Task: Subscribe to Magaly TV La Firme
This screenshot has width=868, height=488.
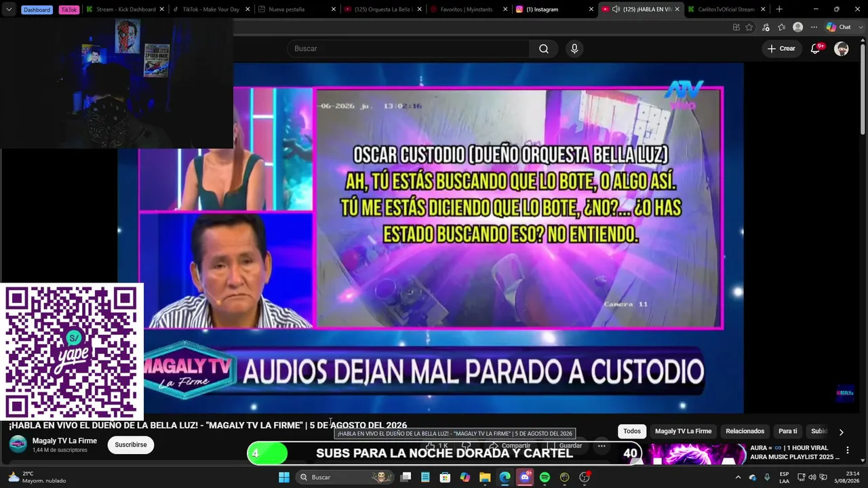Action: (131, 445)
